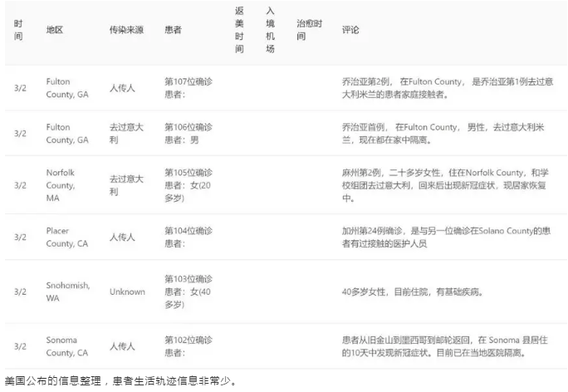The height and width of the screenshot is (392, 568).
Task: Click the 第105位确诊患者 cell
Action: coord(189,187)
